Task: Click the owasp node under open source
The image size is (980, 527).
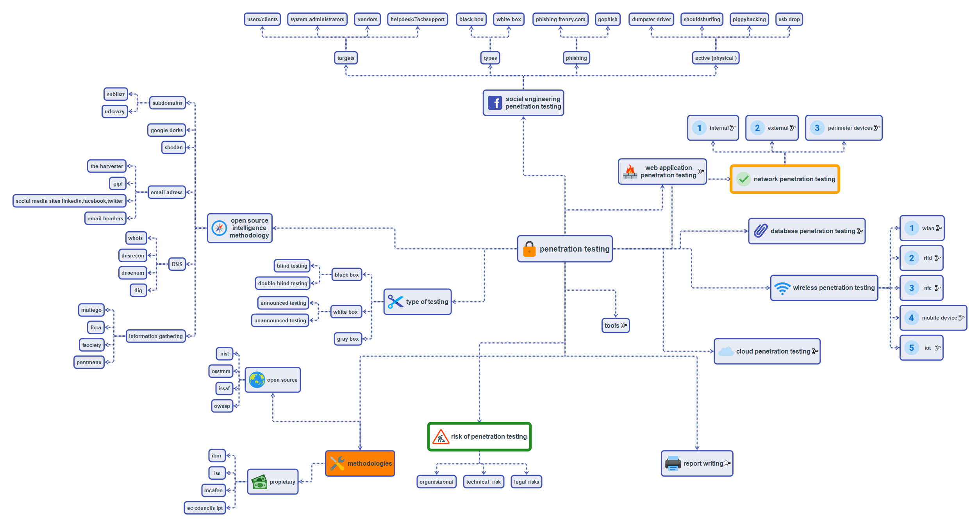Action: [x=223, y=409]
